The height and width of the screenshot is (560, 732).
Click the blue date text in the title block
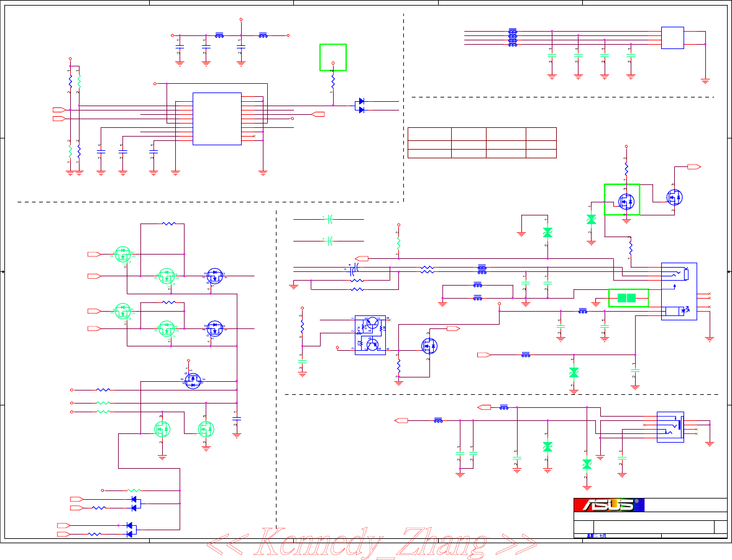(x=596, y=536)
